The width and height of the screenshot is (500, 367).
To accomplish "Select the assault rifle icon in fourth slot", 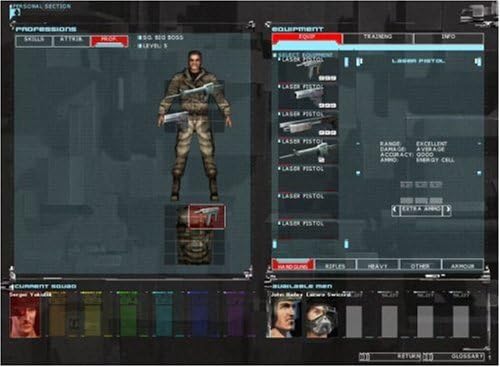I will [x=308, y=152].
